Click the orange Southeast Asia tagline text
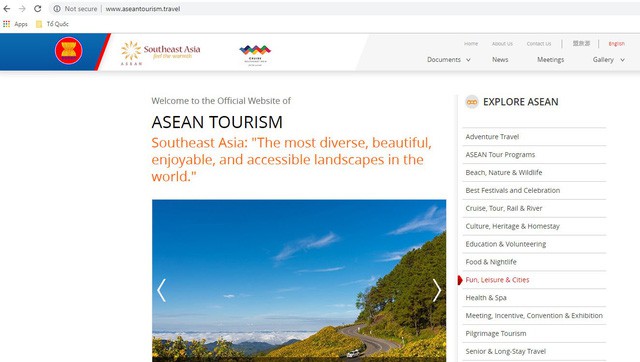The width and height of the screenshot is (640, 362). coord(291,160)
